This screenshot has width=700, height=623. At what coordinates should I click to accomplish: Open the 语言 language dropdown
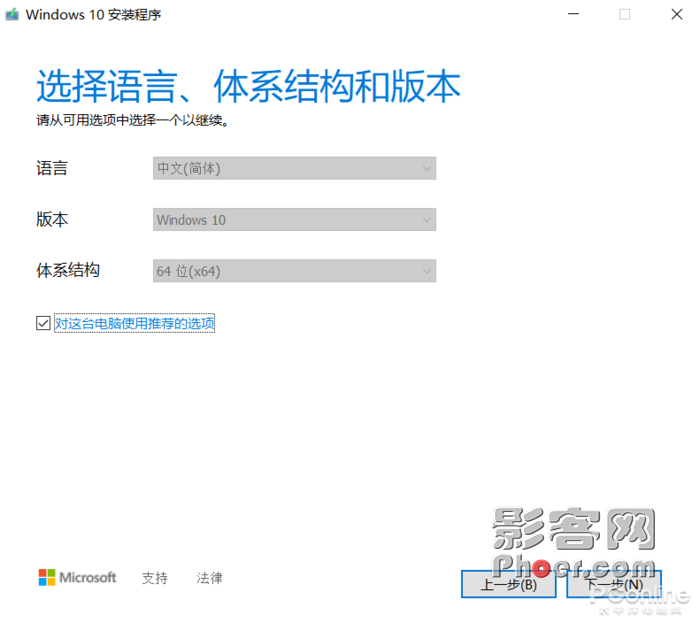[x=294, y=168]
